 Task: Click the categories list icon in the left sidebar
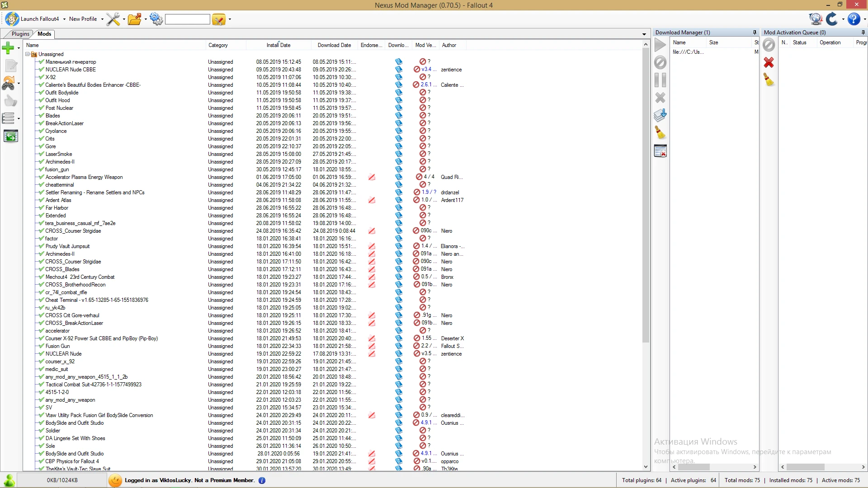8,118
